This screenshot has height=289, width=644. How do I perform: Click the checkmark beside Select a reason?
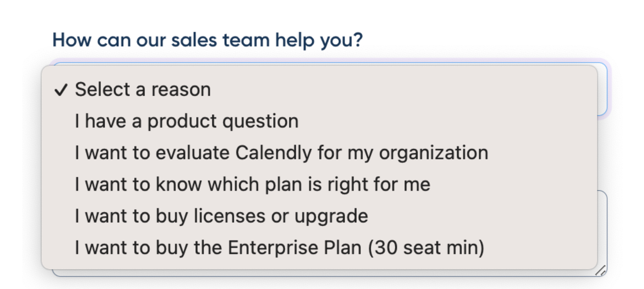point(60,90)
